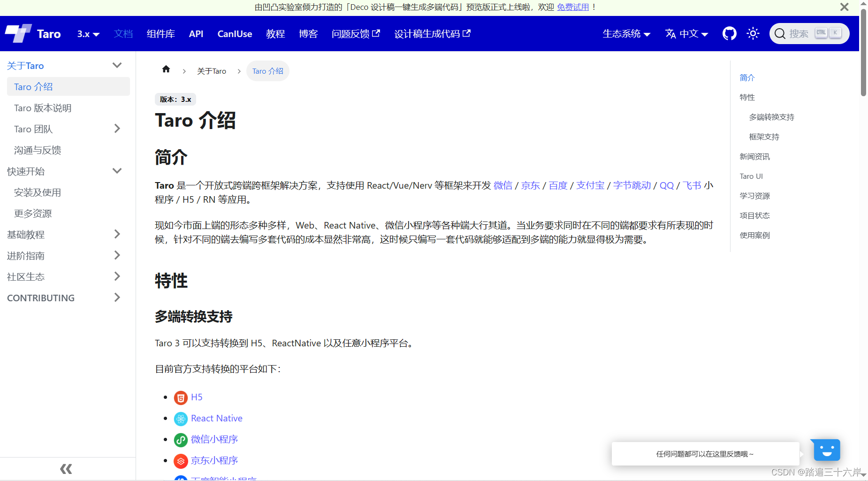Expand the CONTRIBUTING sidebar section
The image size is (868, 481).
(x=117, y=298)
